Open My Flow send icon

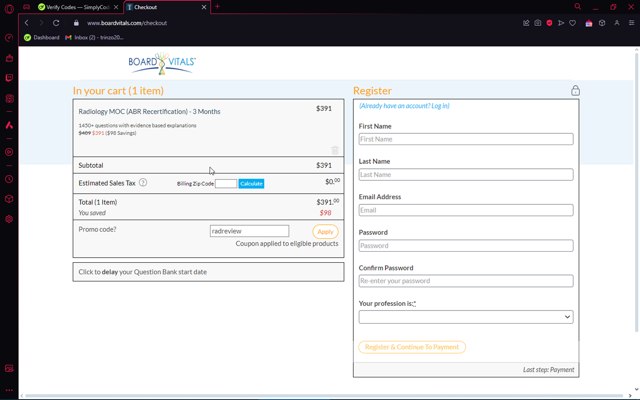coord(561,23)
